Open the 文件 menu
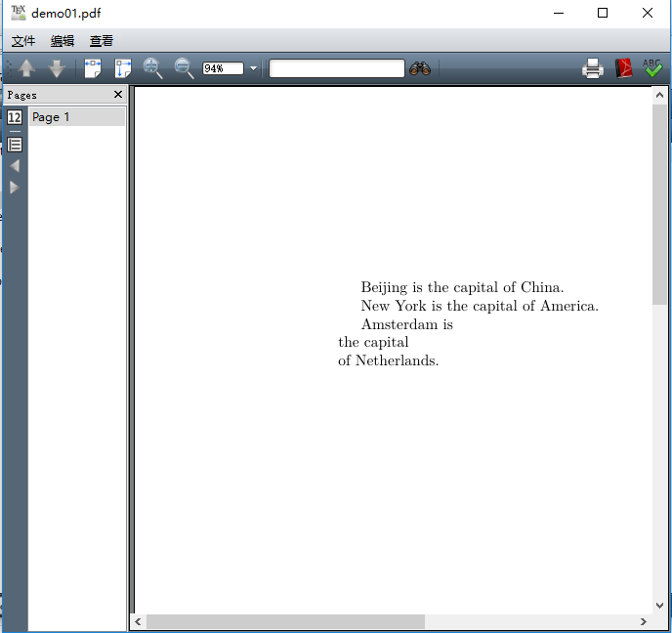Viewport: 672px width, 633px height. [x=23, y=41]
